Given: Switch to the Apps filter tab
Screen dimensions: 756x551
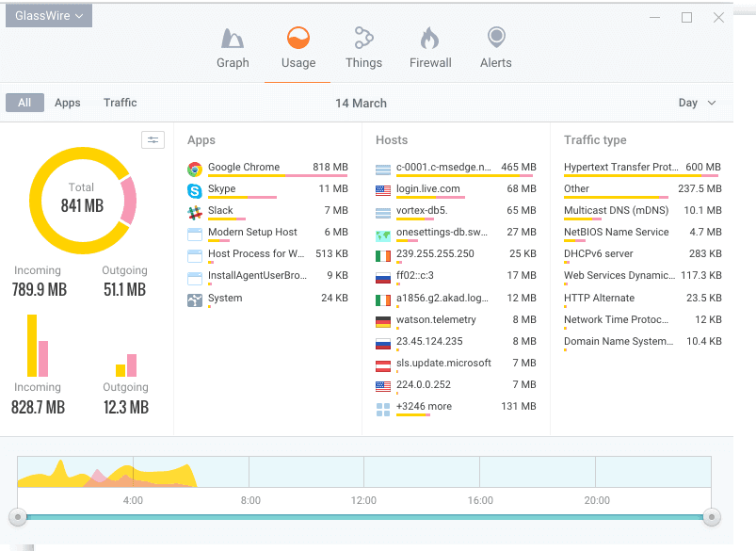Looking at the screenshot, I should pyautogui.click(x=68, y=103).
